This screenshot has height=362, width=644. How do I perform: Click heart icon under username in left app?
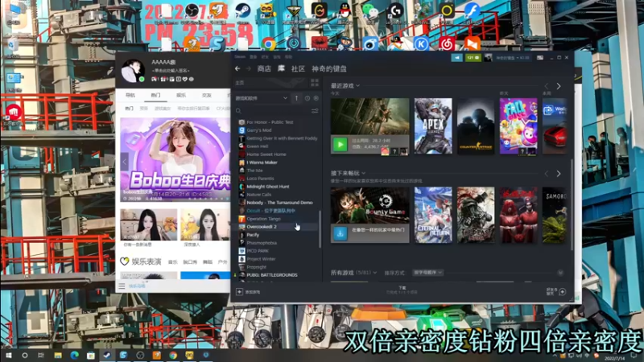pos(185,79)
